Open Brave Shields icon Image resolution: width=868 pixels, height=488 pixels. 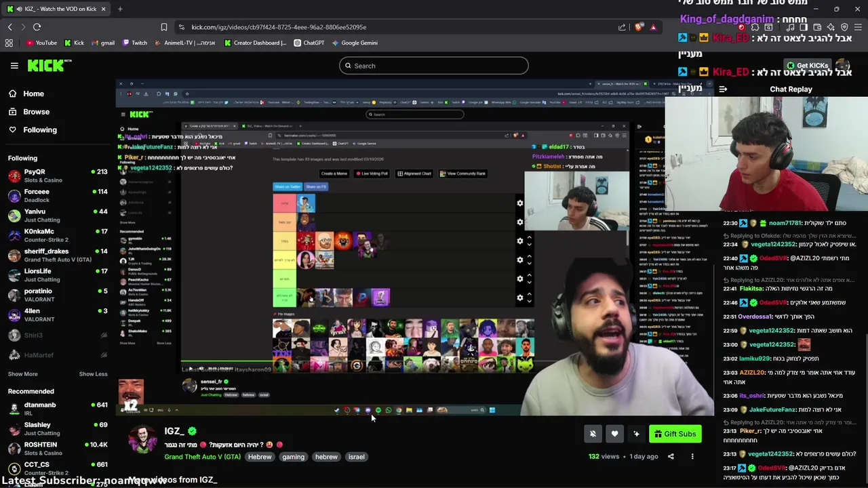click(x=639, y=27)
